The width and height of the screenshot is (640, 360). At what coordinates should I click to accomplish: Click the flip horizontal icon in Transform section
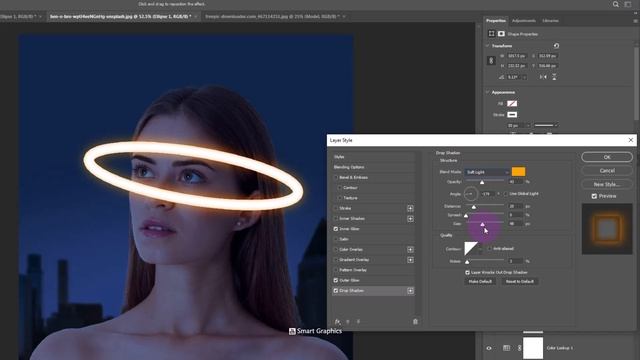(543, 77)
